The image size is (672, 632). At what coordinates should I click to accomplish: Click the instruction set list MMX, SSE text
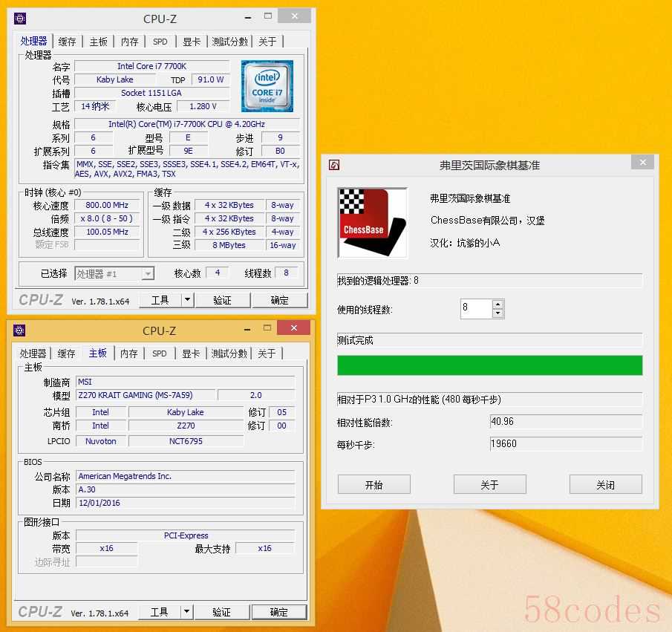click(x=188, y=169)
